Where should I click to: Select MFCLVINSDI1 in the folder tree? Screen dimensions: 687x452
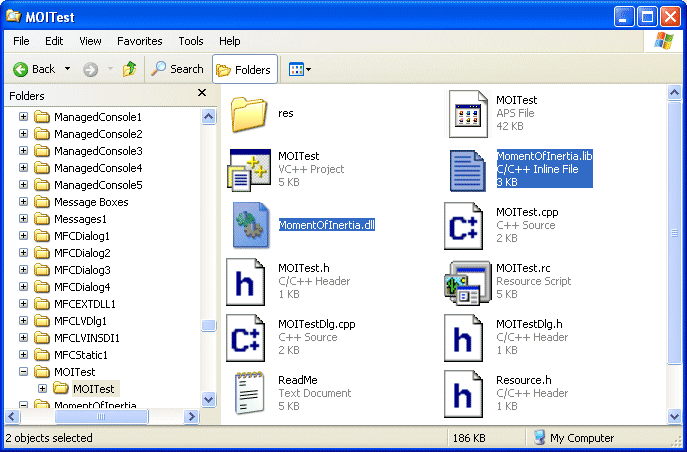(x=87, y=338)
